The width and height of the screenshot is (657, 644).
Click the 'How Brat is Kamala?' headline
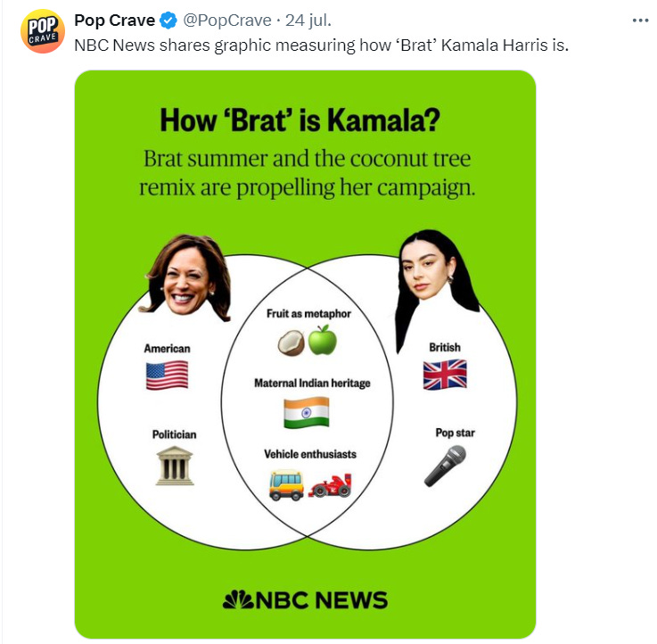300,120
